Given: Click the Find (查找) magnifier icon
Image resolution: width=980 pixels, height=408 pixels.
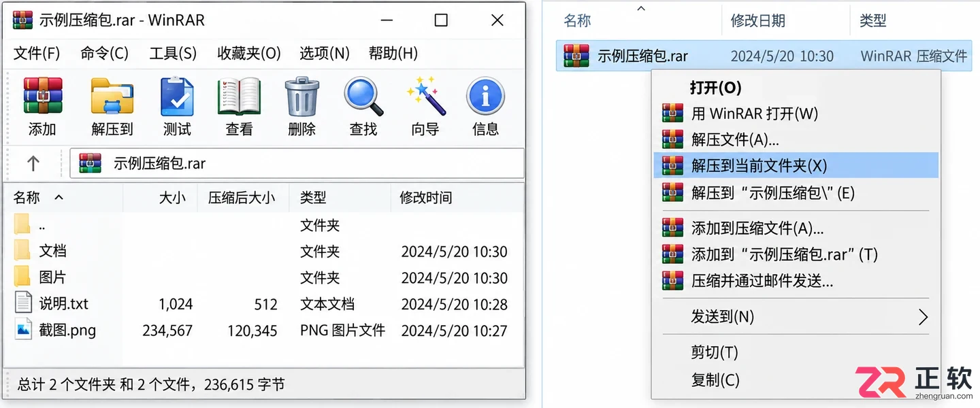Looking at the screenshot, I should [363, 96].
